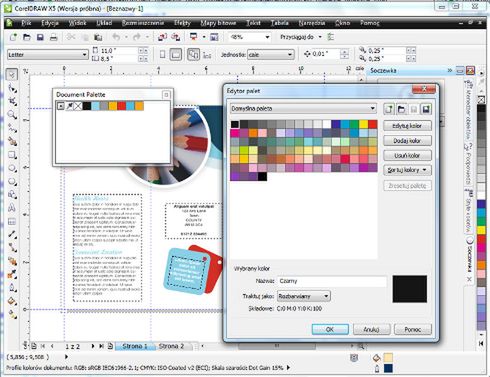Click the Save icon in standard toolbar

tap(40, 37)
